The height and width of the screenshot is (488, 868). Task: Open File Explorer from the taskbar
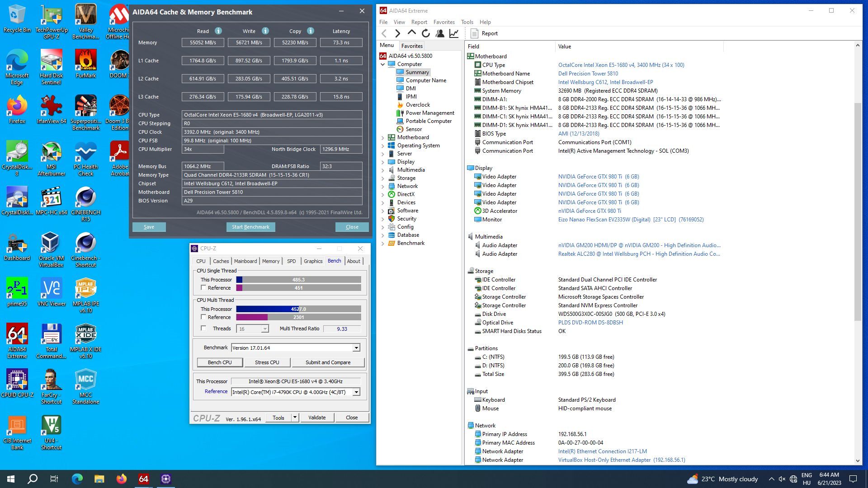(x=99, y=479)
